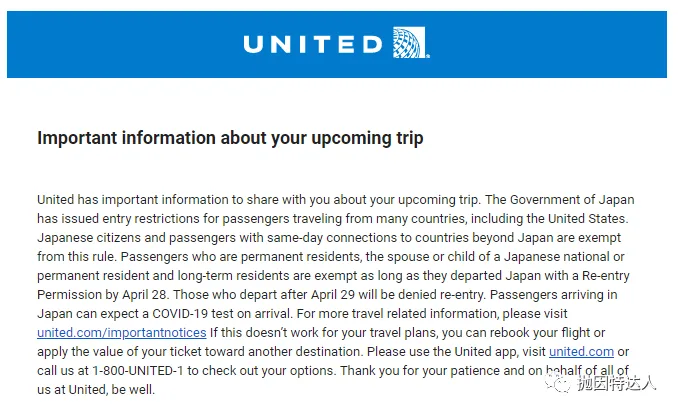678x412 pixels.
Task: Click the "Re-entry" word ending the line
Action: click(608, 276)
